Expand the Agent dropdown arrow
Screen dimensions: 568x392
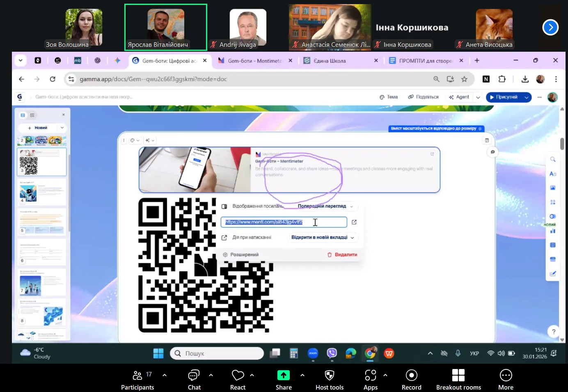[478, 97]
